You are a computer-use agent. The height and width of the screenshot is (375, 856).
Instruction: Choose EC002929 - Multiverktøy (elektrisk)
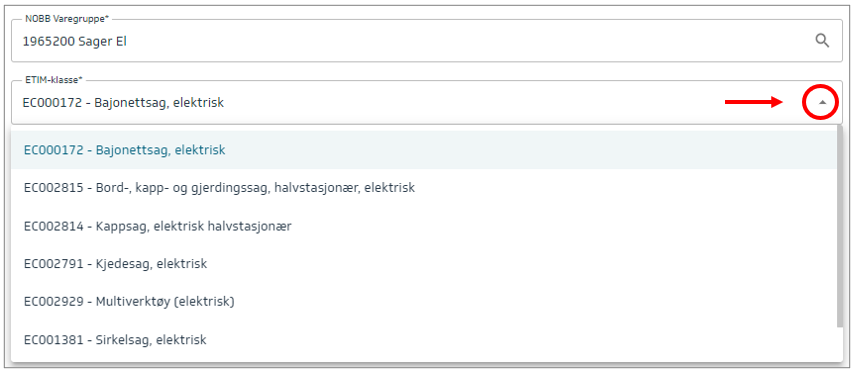click(x=424, y=301)
